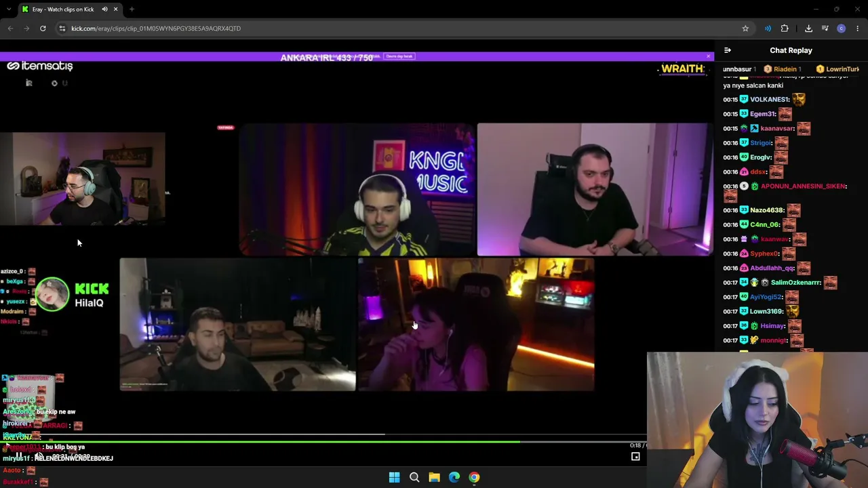Seek on the clip progress bar
The height and width of the screenshot is (488, 868).
322,442
